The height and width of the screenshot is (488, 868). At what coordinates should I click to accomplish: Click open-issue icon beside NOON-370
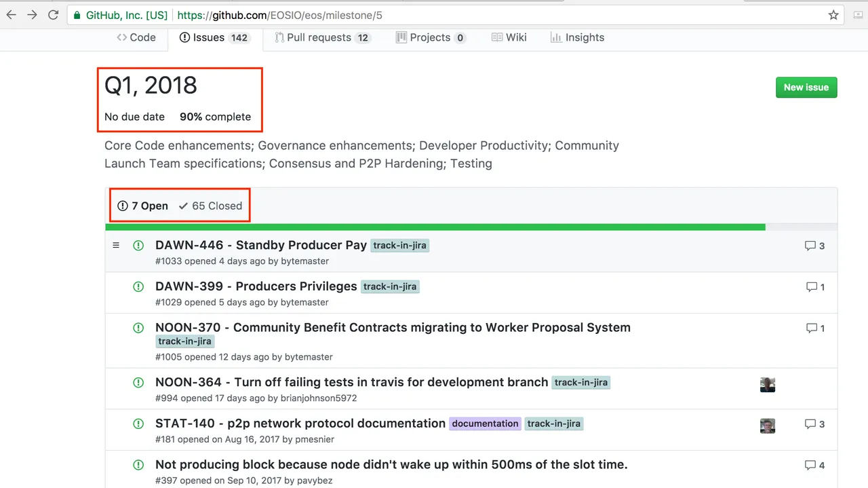tap(138, 328)
